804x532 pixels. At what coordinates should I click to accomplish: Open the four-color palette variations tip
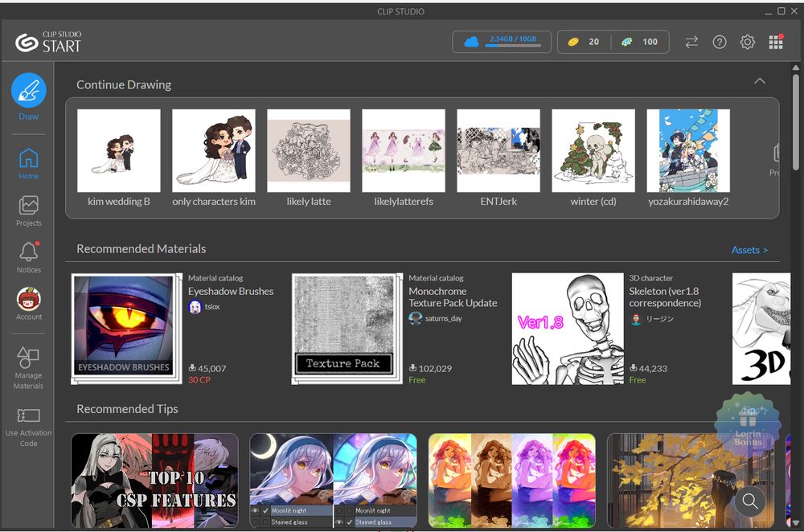click(511, 481)
